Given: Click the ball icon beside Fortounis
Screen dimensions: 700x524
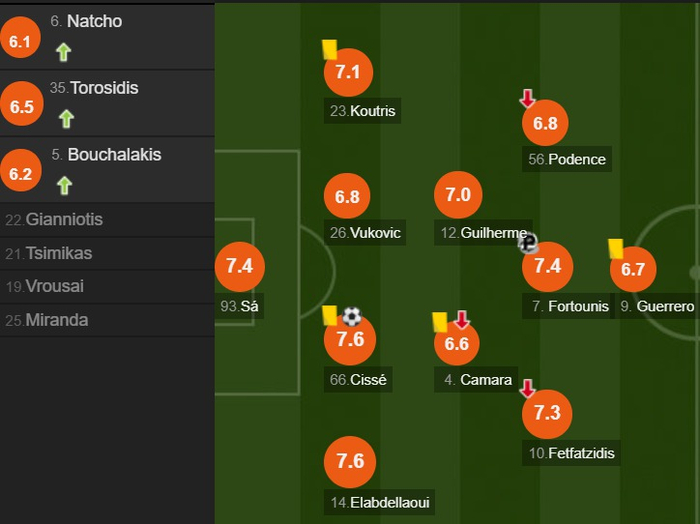Looking at the screenshot, I should 528,242.
